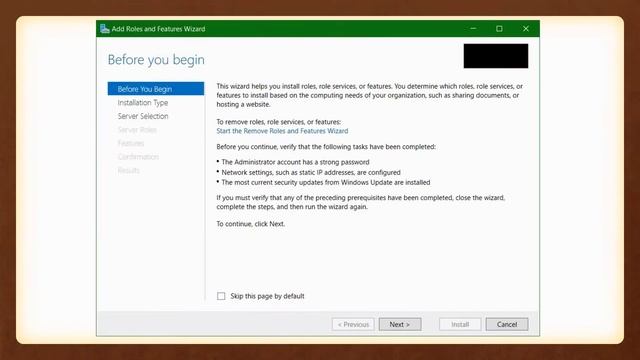
Task: Select the Features step
Action: (x=131, y=143)
